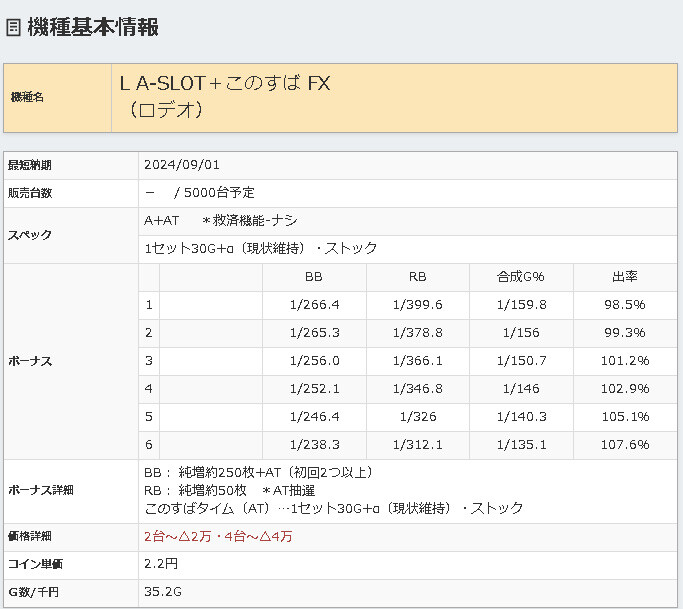Click payout rate 101.2%
The image size is (683, 609).
point(625,361)
